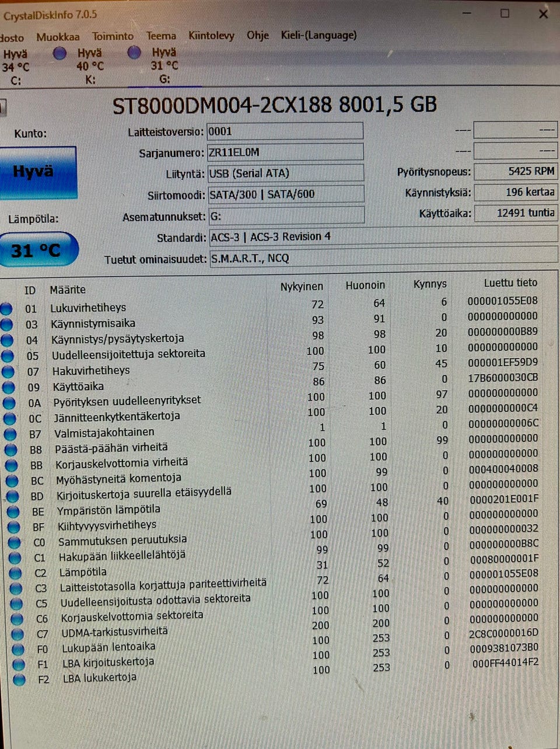Image resolution: width=560 pixels, height=749 pixels.
Task: Click the Hyvä health status button
Action: (x=38, y=172)
